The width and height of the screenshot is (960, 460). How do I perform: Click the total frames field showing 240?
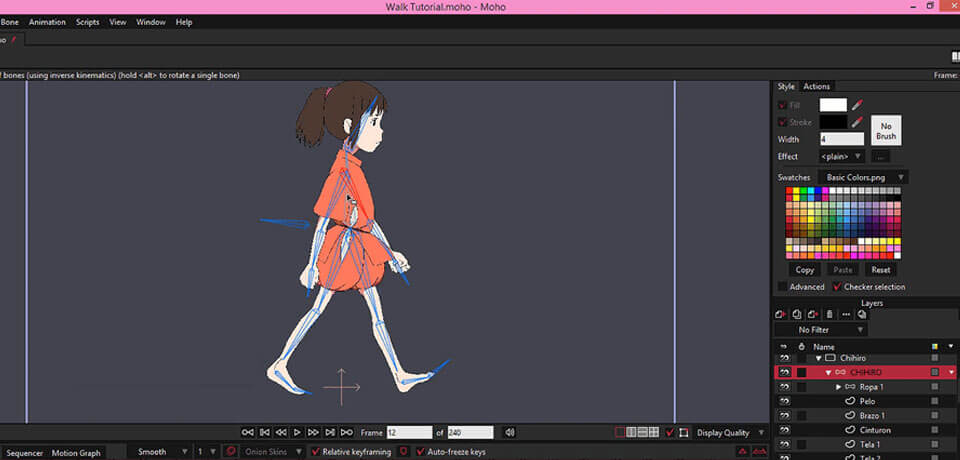point(470,432)
